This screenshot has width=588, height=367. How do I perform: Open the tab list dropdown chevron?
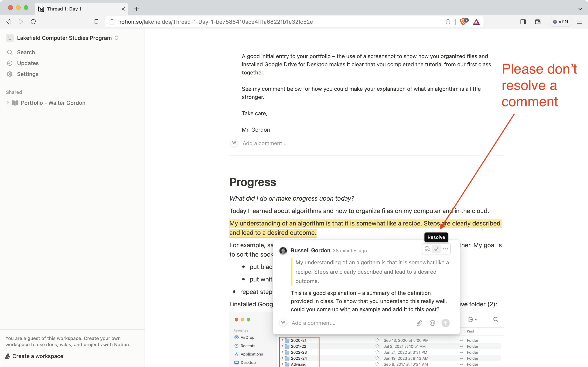tap(580, 9)
